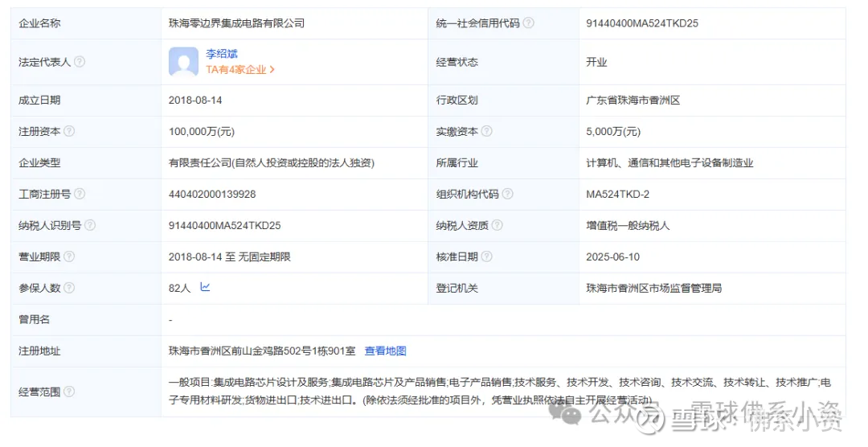Click the approval date 2025-06-10
Image resolution: width=868 pixels, height=447 pixels.
612,257
